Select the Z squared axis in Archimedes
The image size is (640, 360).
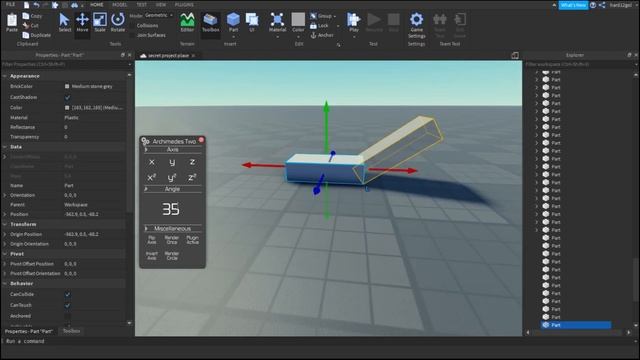[192, 177]
